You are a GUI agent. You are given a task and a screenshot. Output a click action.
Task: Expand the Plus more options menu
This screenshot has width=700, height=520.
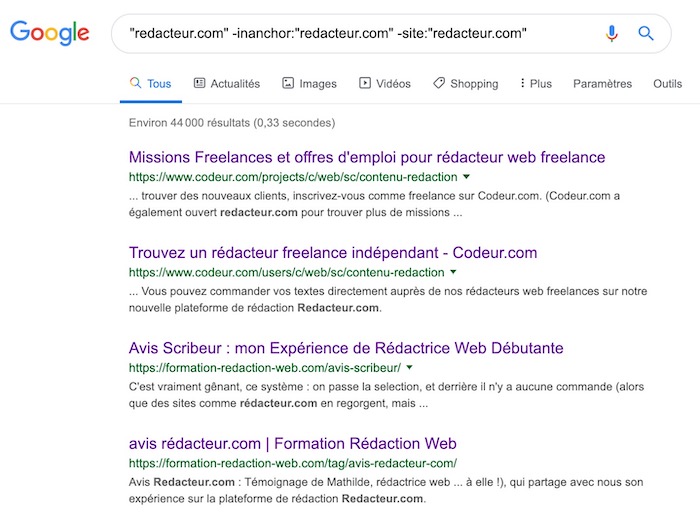pyautogui.click(x=536, y=84)
